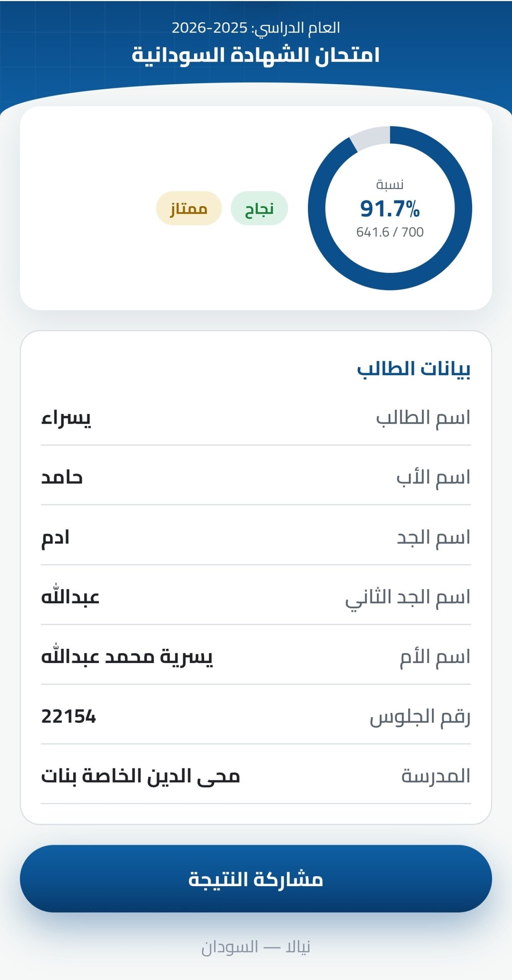
Task: Select the yellow ممتاز grade badge
Action: [x=189, y=208]
